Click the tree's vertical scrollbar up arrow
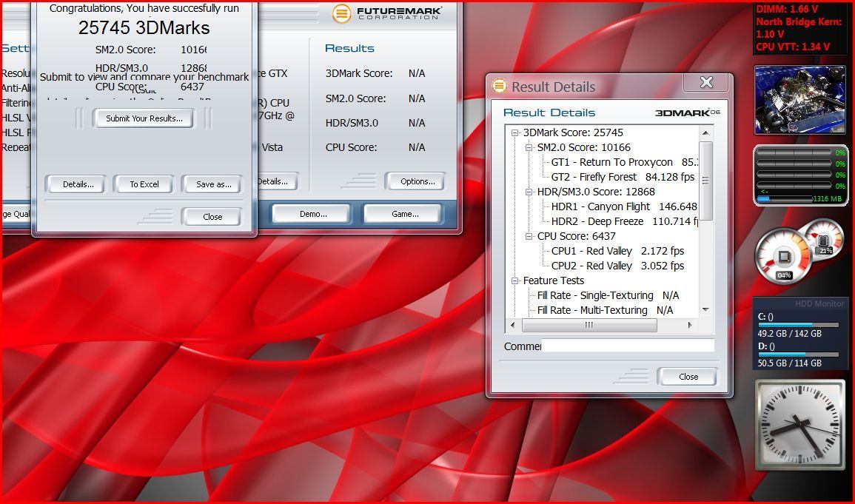 [705, 132]
